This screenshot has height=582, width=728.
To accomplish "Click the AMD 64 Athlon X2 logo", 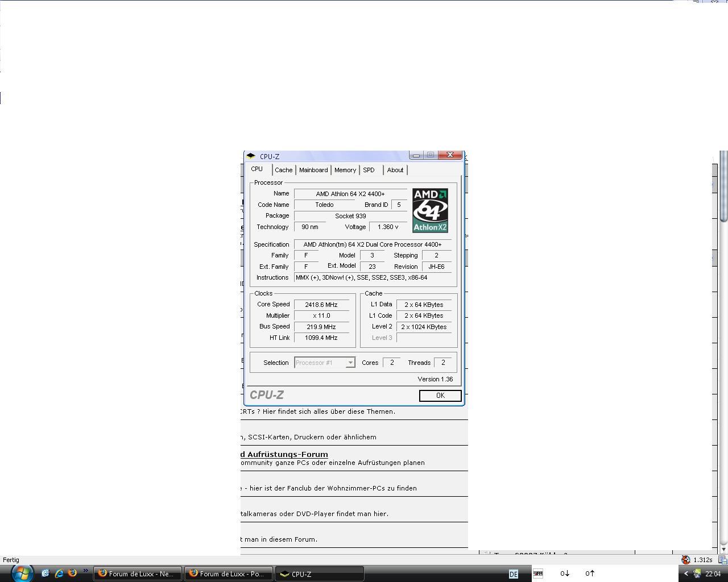I will [430, 210].
